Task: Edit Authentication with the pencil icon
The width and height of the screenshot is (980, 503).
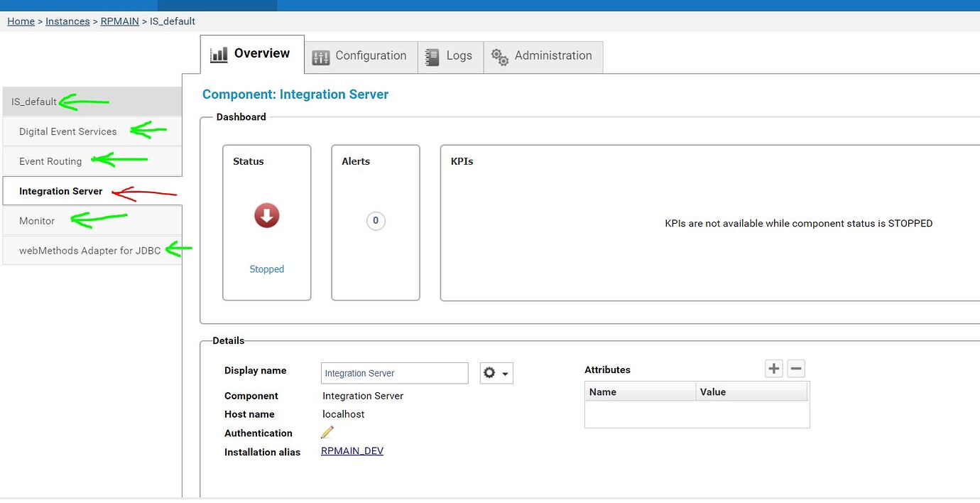Action: pyautogui.click(x=327, y=432)
